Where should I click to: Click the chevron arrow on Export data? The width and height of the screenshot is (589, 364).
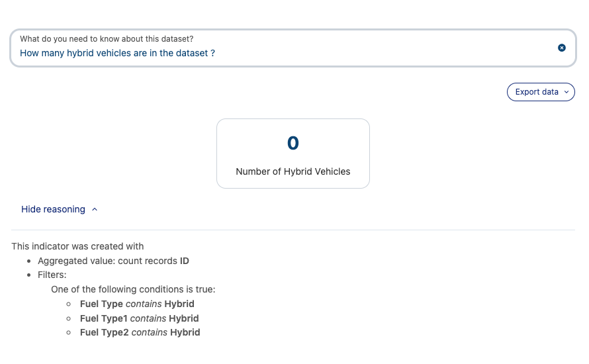pyautogui.click(x=567, y=92)
